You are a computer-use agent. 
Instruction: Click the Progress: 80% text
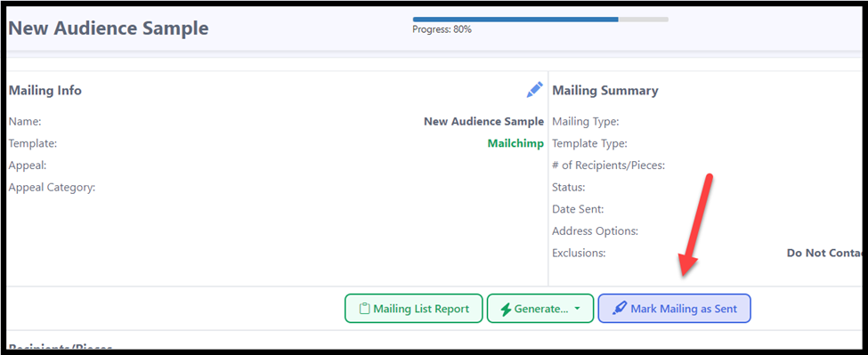click(442, 30)
